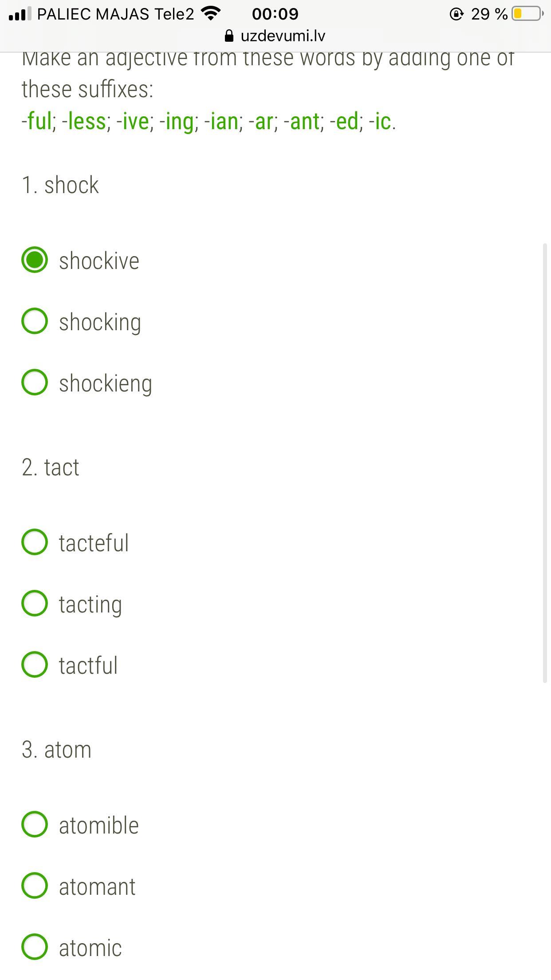Tap the uzdevumi.lv address bar
Image resolution: width=551 pixels, height=980 pixels.
tap(282, 36)
